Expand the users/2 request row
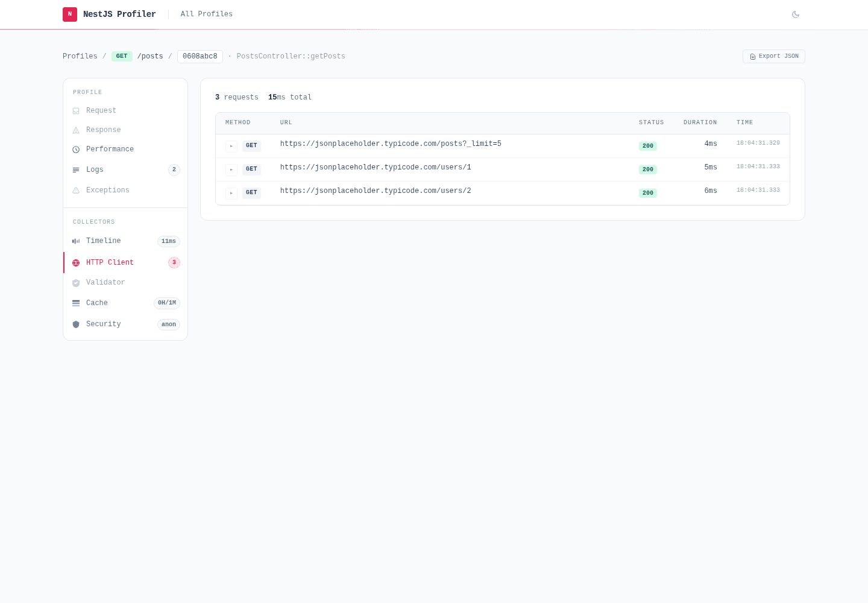Image resolution: width=868 pixels, height=603 pixels. pyautogui.click(x=231, y=193)
